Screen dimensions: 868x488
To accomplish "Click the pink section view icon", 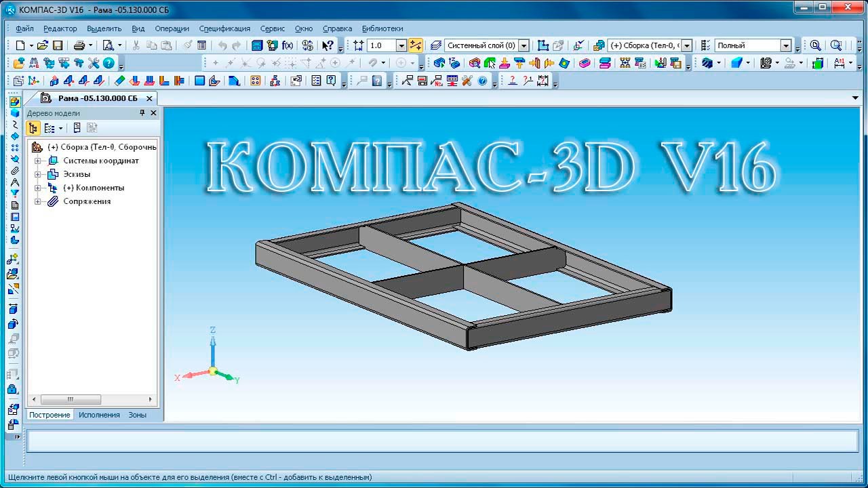I will coord(585,63).
